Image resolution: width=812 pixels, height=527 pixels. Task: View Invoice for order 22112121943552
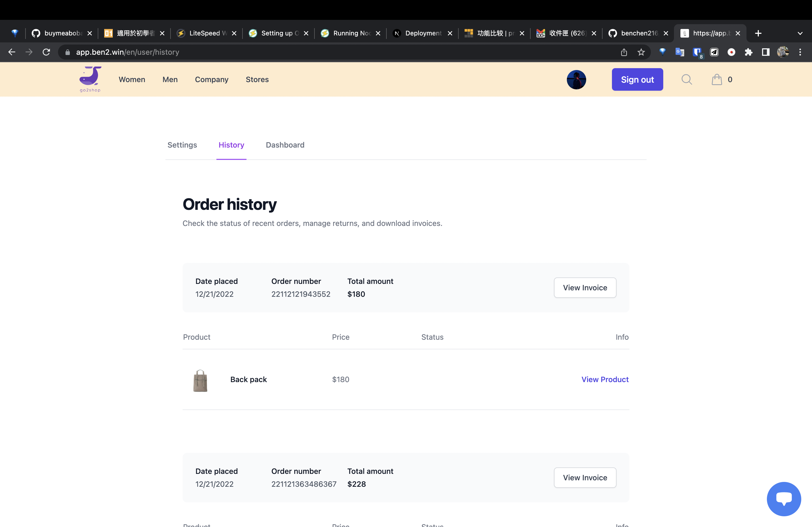pos(585,287)
